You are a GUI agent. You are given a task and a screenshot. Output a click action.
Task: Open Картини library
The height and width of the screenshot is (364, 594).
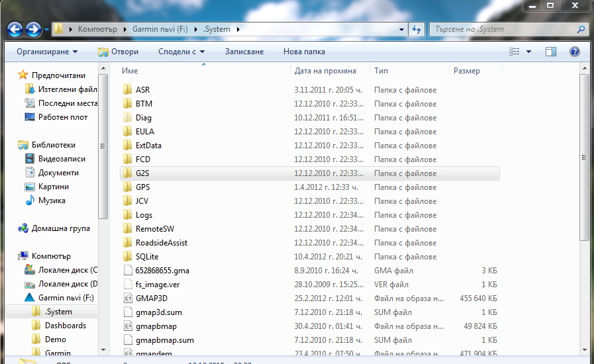54,187
